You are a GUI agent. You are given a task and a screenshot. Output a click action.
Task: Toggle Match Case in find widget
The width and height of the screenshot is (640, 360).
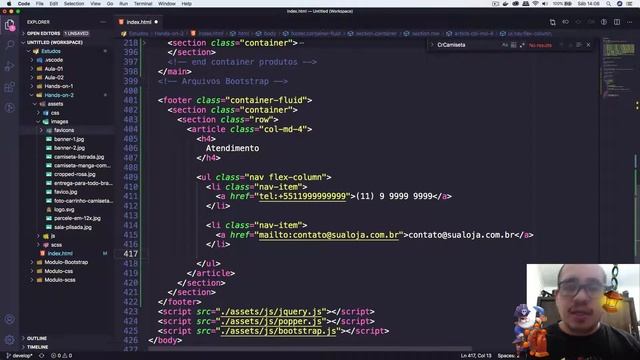point(505,45)
